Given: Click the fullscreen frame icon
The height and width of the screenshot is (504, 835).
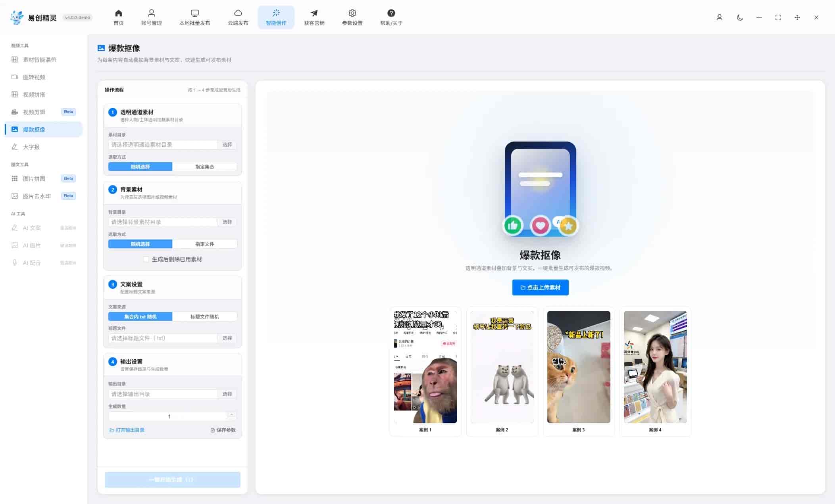Looking at the screenshot, I should coord(778,17).
